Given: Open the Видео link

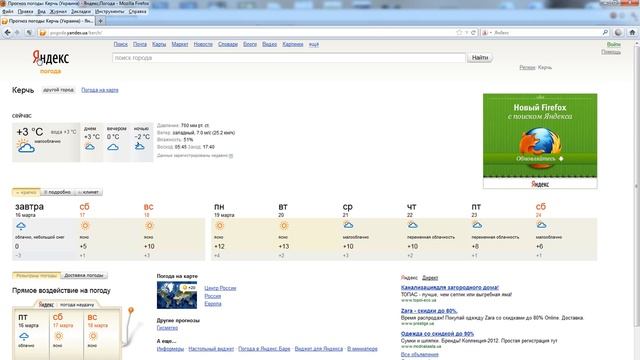Looking at the screenshot, I should [x=269, y=44].
